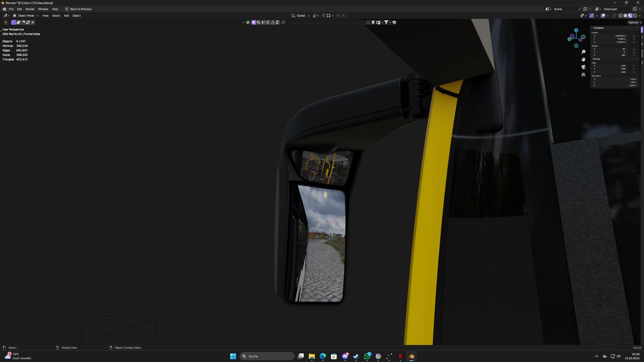This screenshot has width=644, height=362.
Task: Click Back to Previous button
Action: coord(78,9)
